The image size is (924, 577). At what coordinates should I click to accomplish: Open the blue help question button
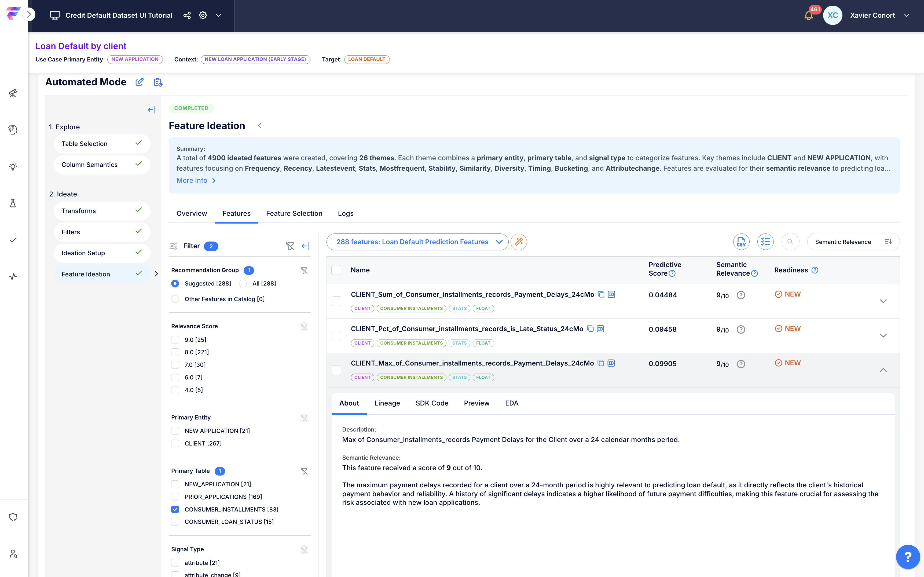pyautogui.click(x=908, y=557)
